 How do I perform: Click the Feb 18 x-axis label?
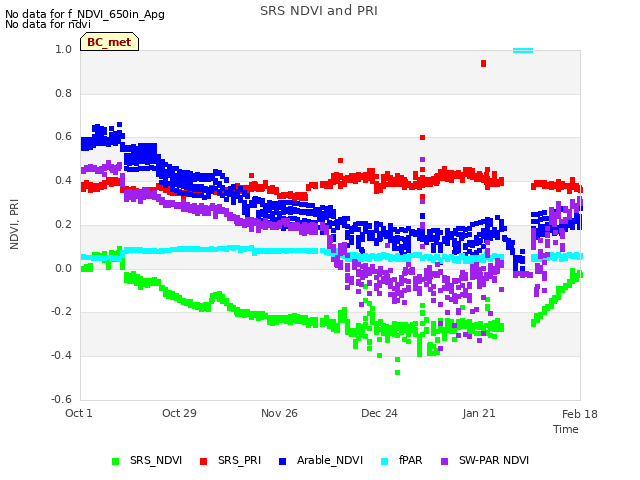tap(580, 414)
